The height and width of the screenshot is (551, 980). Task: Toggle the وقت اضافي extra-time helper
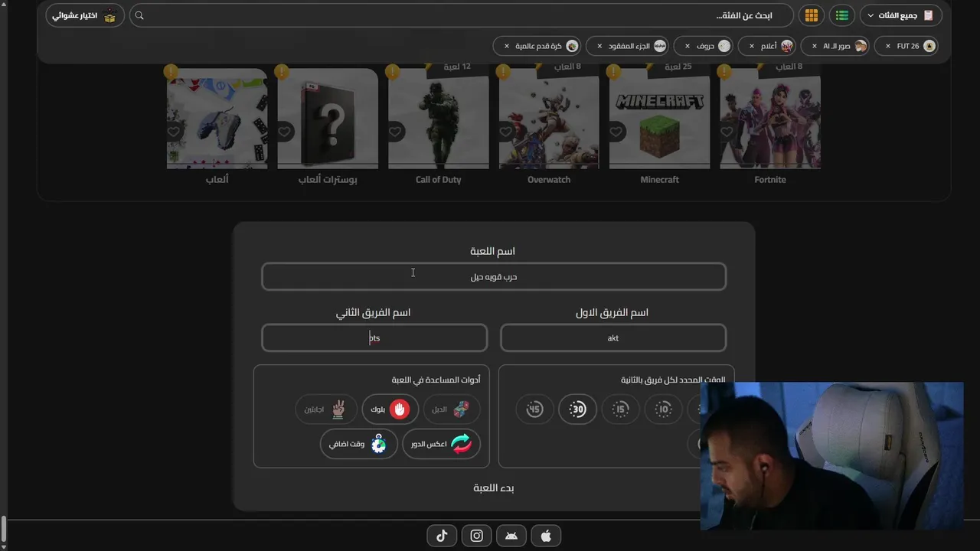coord(359,444)
